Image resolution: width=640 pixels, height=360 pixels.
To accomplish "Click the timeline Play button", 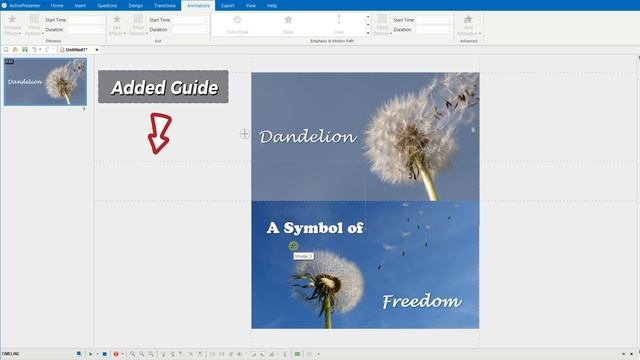I will (x=91, y=354).
